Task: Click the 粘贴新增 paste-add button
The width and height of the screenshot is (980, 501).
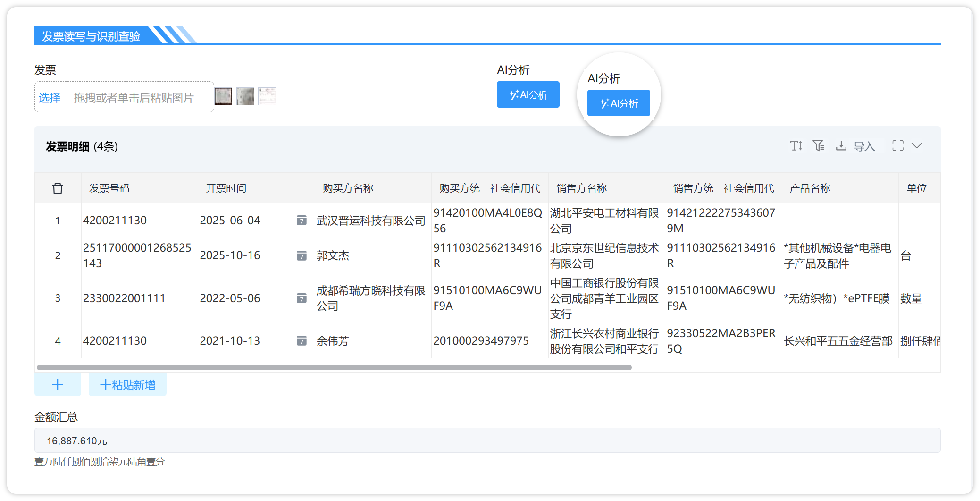Action: (x=127, y=384)
